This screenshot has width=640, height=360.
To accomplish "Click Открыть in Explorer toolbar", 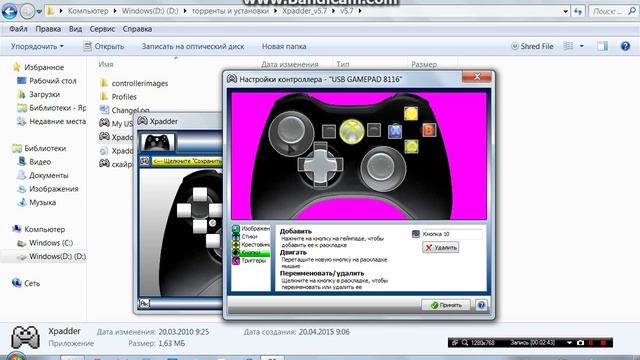I will click(x=104, y=47).
